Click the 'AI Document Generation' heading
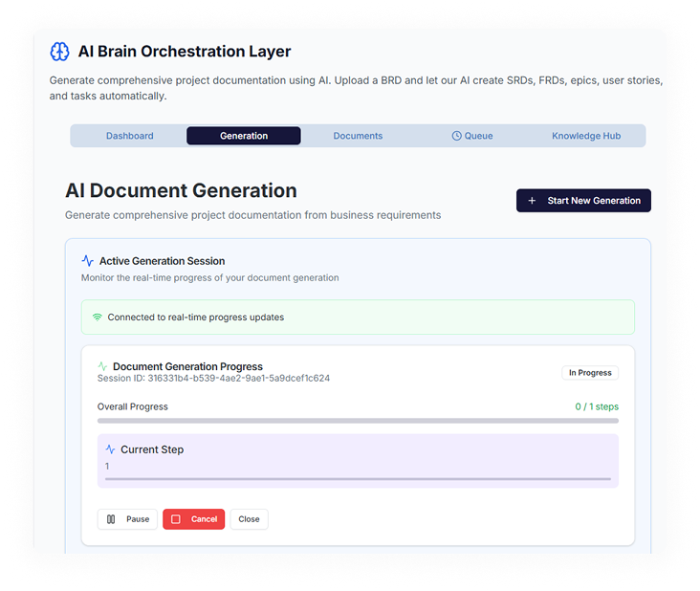The width and height of the screenshot is (700, 591). click(181, 190)
